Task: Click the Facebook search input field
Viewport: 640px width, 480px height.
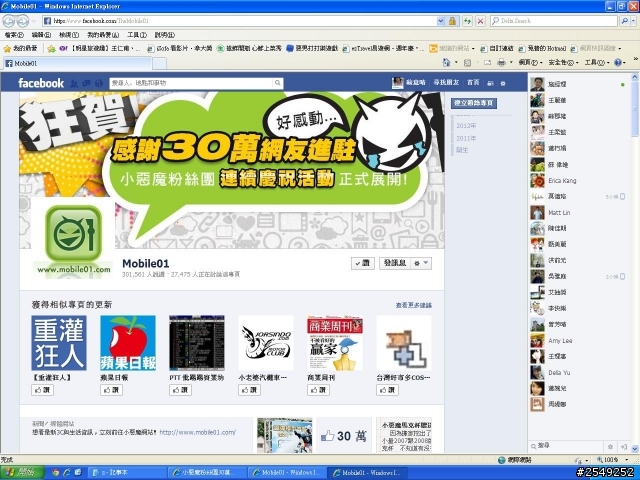Action: [191, 83]
